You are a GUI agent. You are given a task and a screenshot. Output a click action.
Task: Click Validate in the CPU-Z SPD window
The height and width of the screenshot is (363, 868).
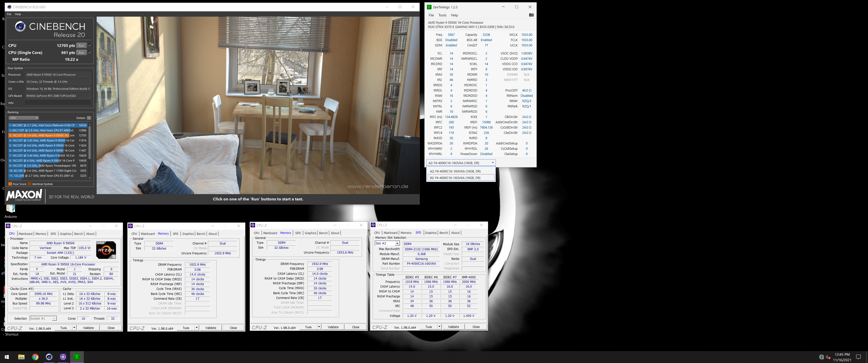coord(453,327)
